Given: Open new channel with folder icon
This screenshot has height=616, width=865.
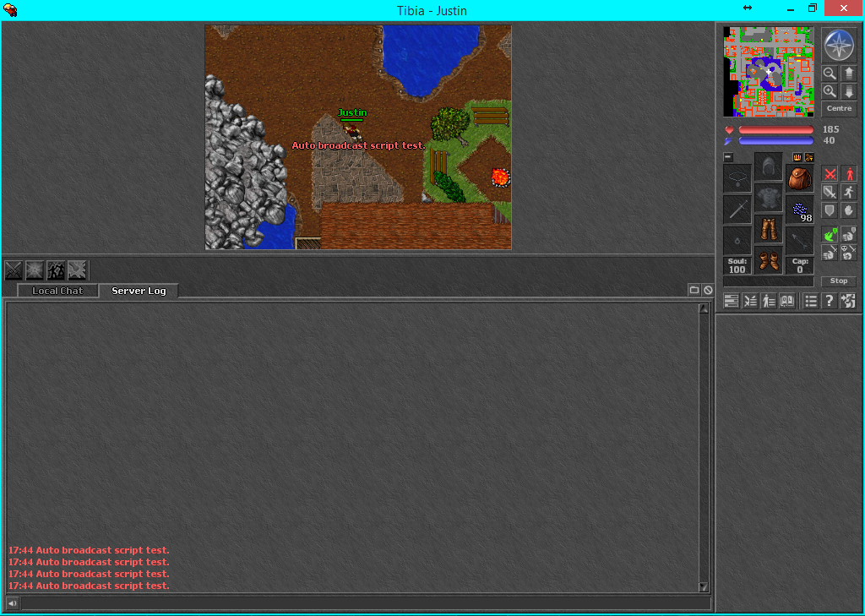Looking at the screenshot, I should point(694,290).
